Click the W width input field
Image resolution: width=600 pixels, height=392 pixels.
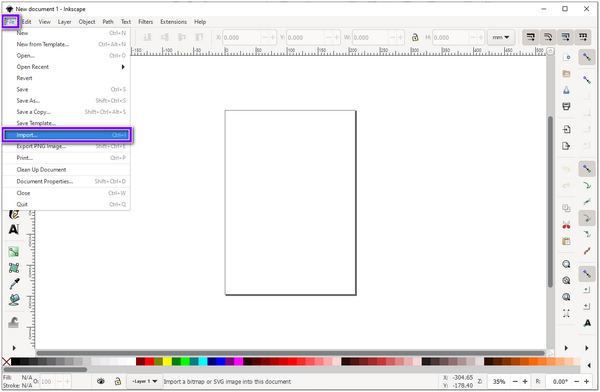[378, 38]
